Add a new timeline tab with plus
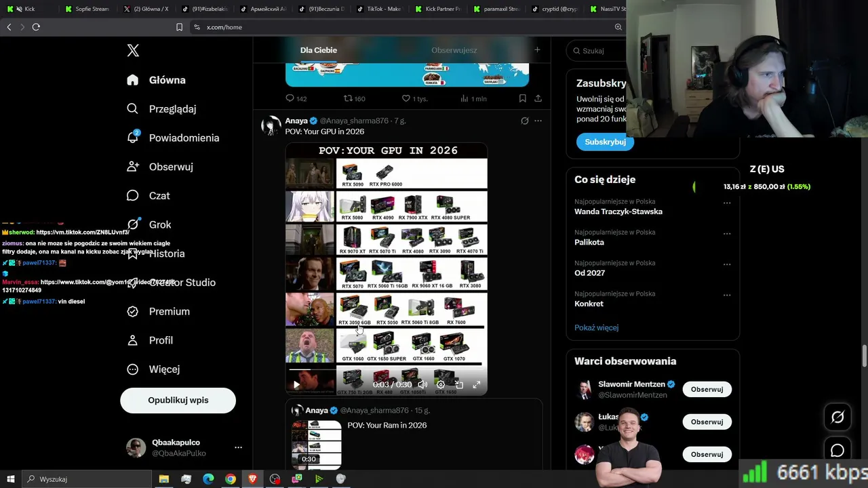Image resolution: width=868 pixels, height=488 pixels. pyautogui.click(x=537, y=49)
